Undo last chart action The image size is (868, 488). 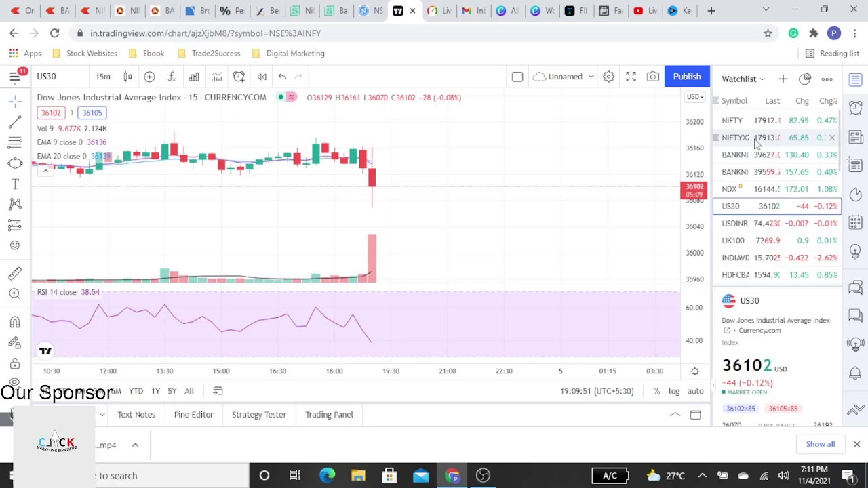282,77
